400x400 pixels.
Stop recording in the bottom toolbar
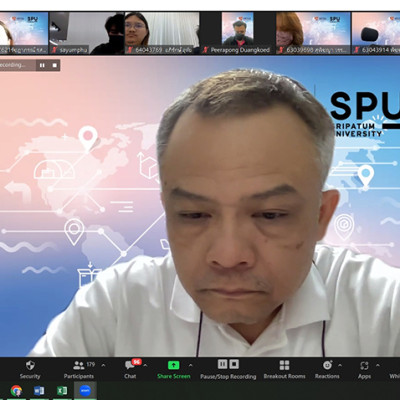coord(234,364)
